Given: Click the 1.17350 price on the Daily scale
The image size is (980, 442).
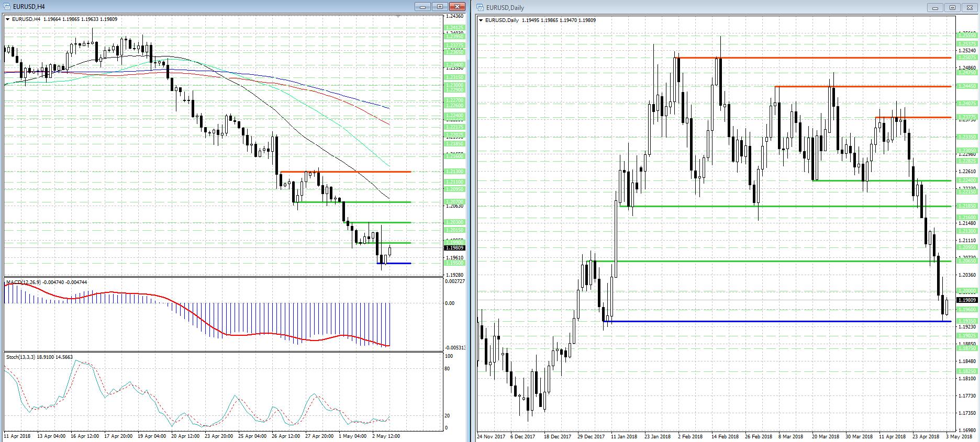Looking at the screenshot, I should pos(967,413).
